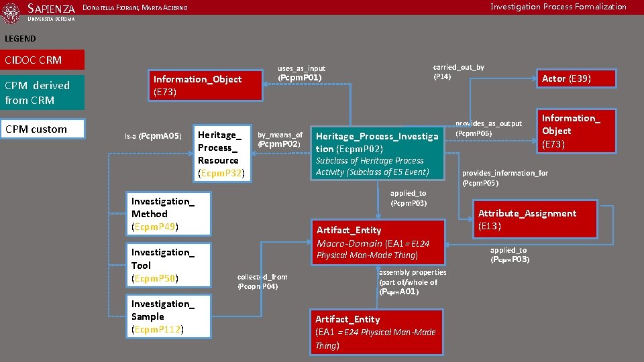Click the Information_Object box below Actor

577,131
